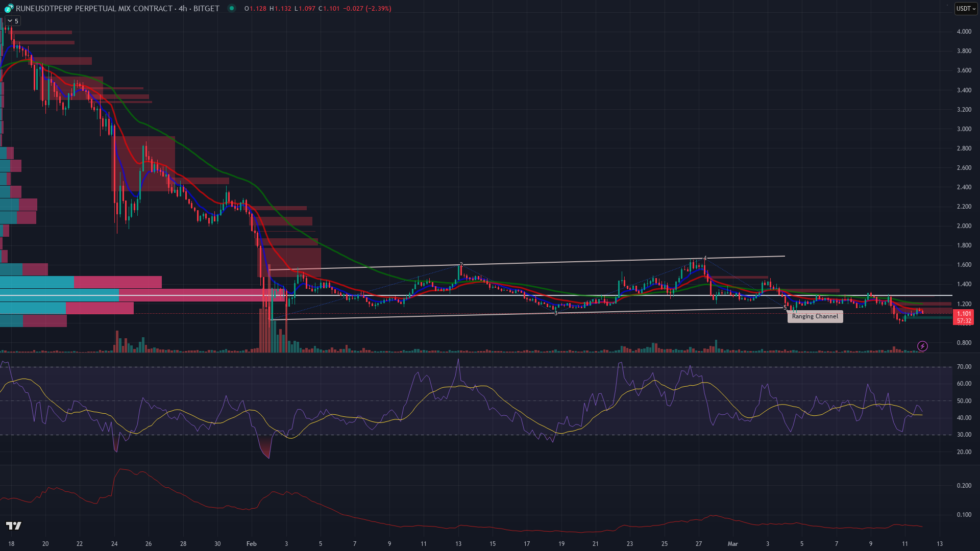
Task: Click date 15 on the time axis
Action: click(x=493, y=544)
